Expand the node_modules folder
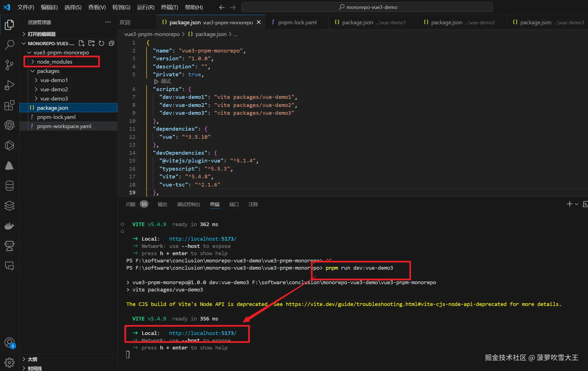The height and width of the screenshot is (371, 588). [55, 62]
